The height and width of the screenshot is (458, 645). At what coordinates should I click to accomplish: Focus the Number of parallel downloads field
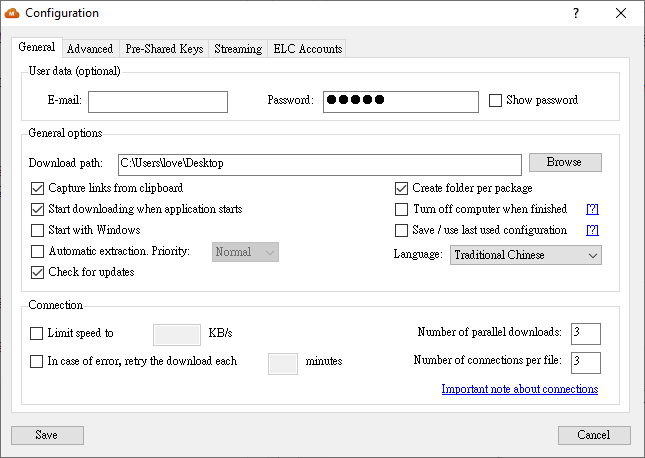click(x=585, y=333)
